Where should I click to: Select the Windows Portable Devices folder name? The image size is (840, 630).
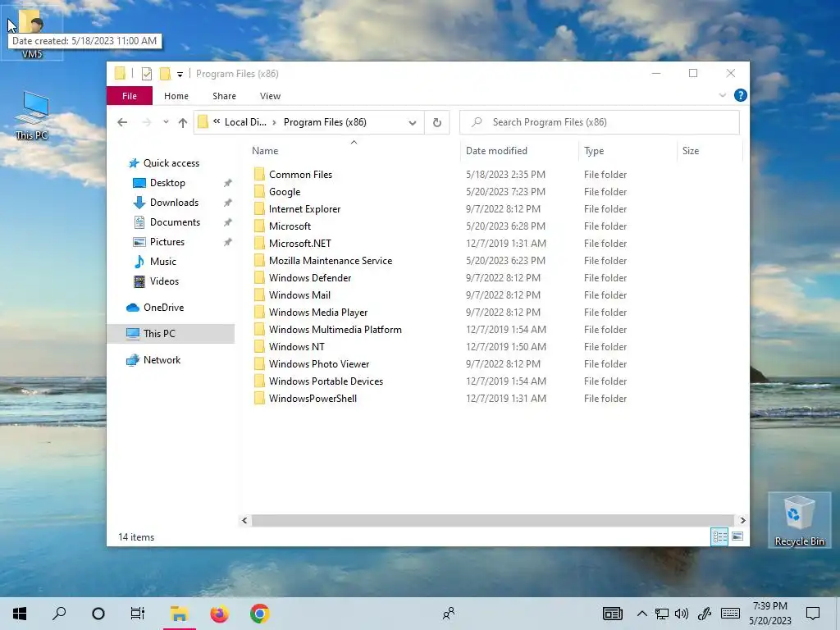tap(326, 381)
